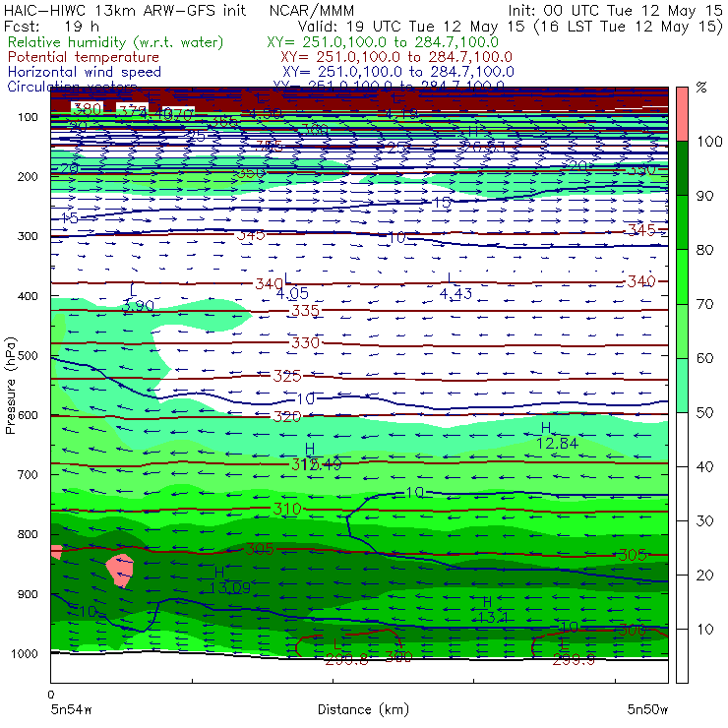728x728 pixels.
Task: Click the 70–80% bright green colorbar swatch
Action: click(x=682, y=276)
